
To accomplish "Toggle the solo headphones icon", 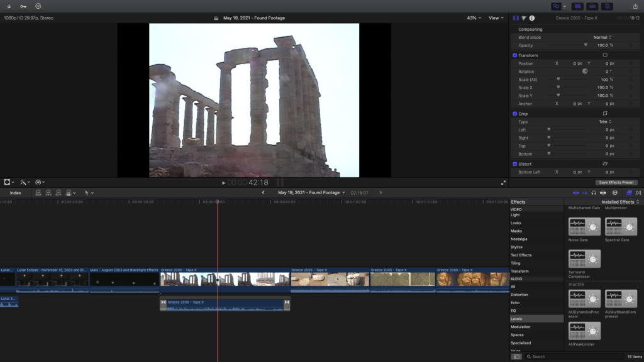I will tap(594, 192).
